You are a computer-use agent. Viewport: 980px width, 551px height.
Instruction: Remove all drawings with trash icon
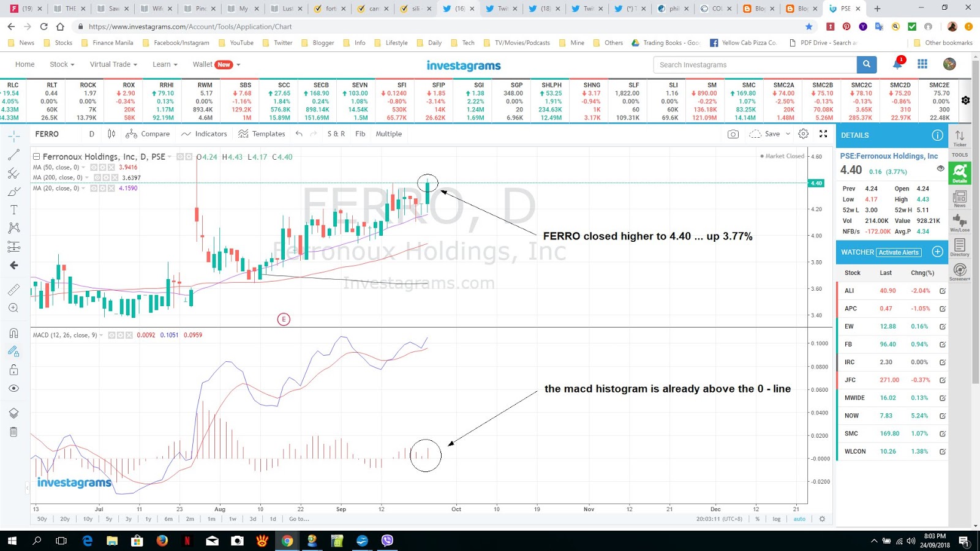coord(13,432)
